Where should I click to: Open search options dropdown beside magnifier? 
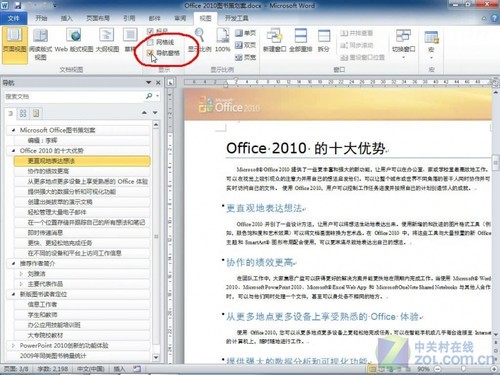[157, 96]
